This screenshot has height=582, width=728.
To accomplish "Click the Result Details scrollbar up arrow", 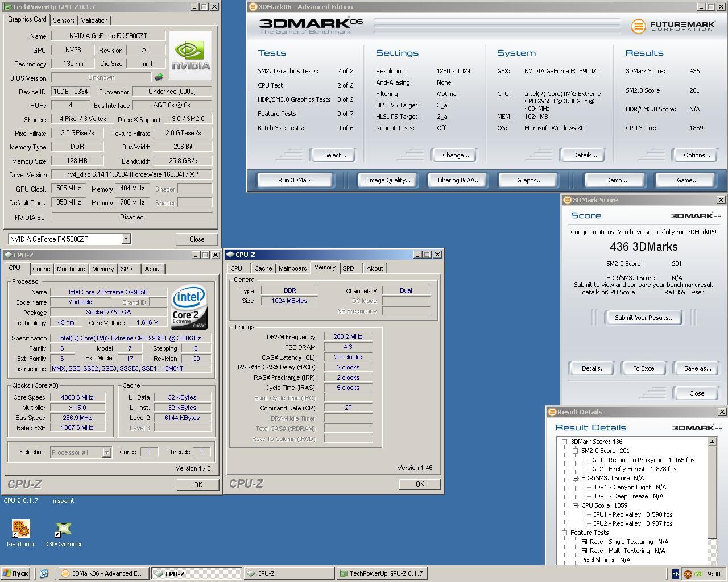I will pyautogui.click(x=713, y=442).
